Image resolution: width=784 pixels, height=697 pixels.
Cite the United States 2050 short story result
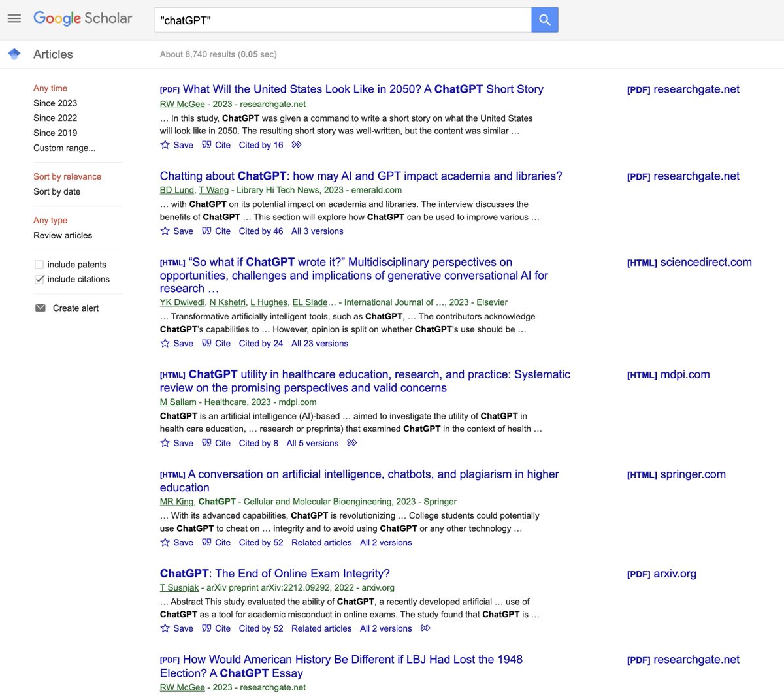216,145
